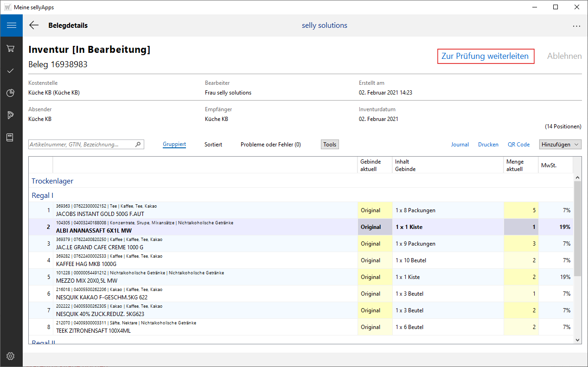Switch to the Sortiert view
Screen dimensions: 588x367
213,145
